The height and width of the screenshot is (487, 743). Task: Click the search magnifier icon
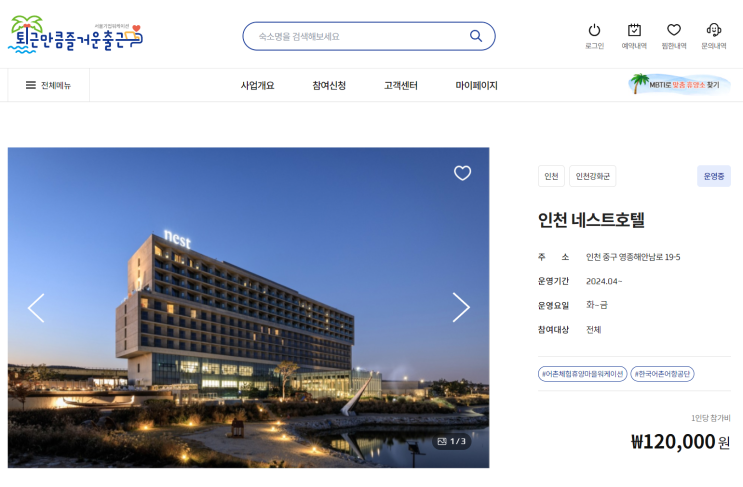[x=476, y=36]
